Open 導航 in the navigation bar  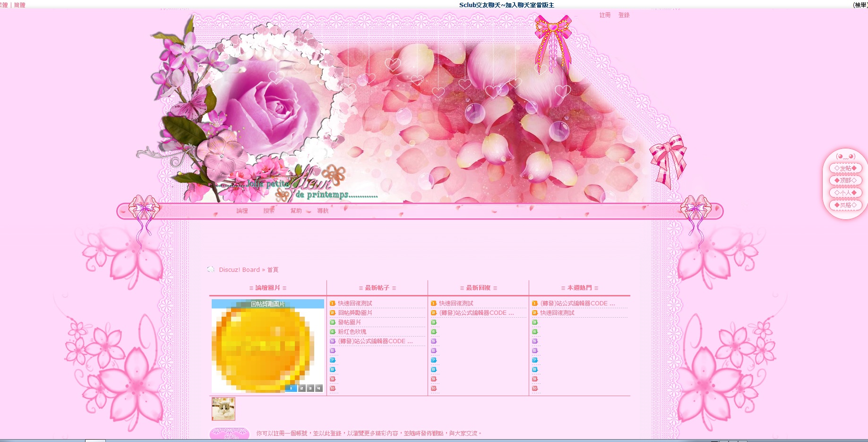coord(323,211)
